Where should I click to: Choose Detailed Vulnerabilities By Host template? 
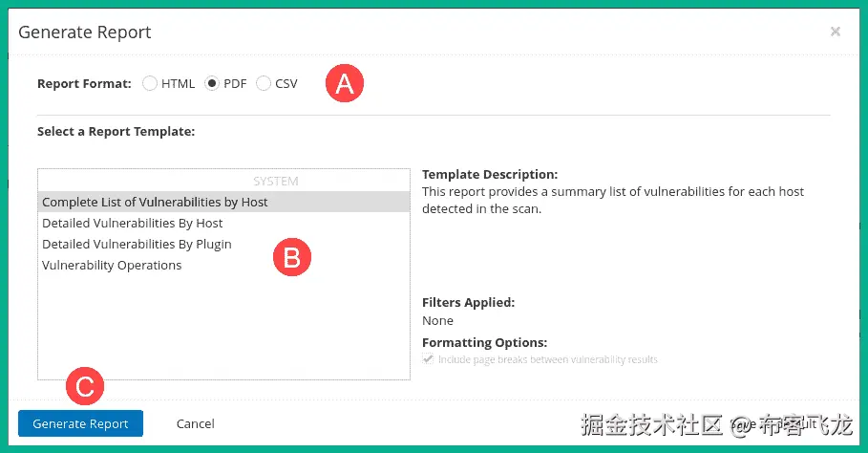(132, 223)
